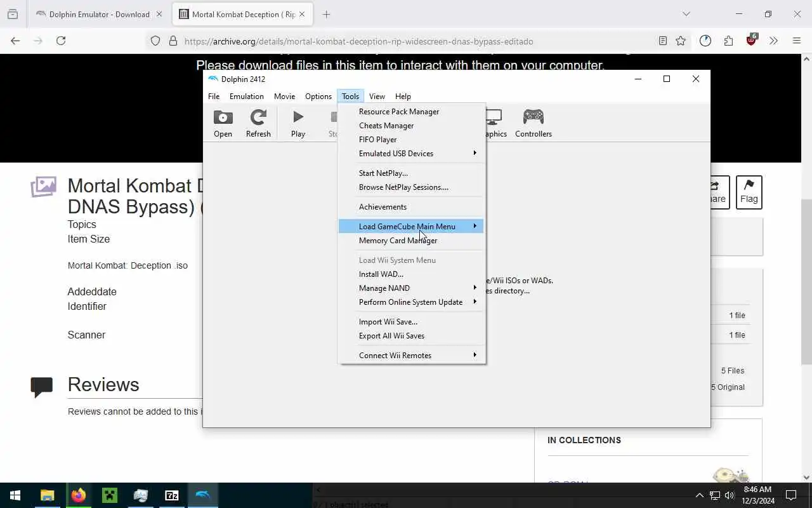The height and width of the screenshot is (508, 812).
Task: Open the Cheats Manager entry
Action: tap(411, 126)
